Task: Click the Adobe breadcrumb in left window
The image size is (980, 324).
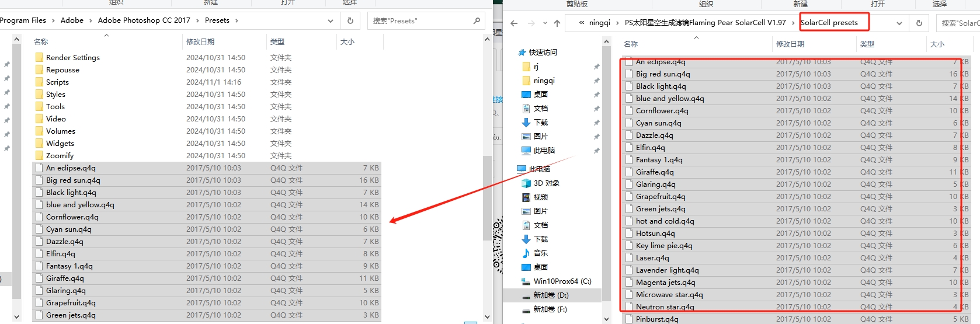Action: point(72,20)
